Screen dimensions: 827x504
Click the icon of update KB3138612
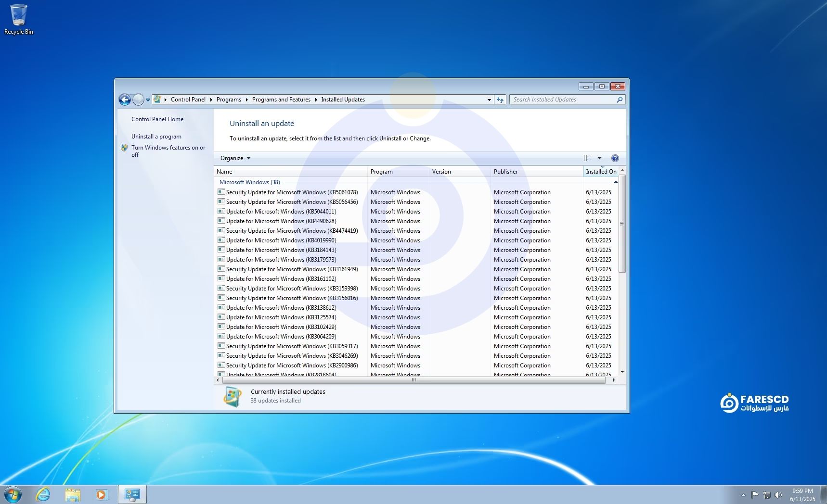(x=221, y=307)
